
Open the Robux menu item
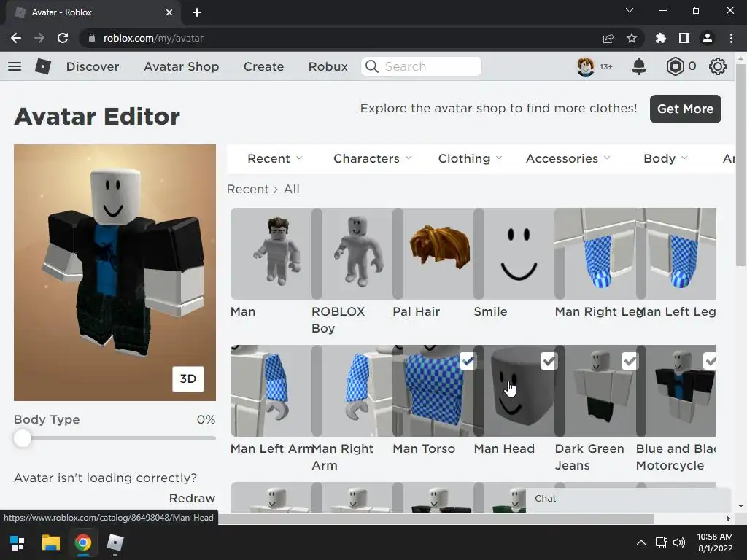[328, 66]
